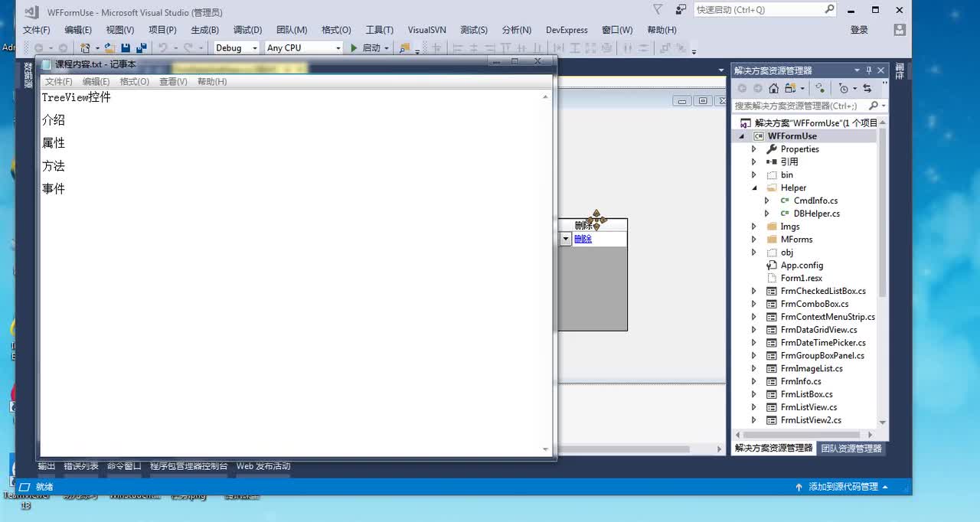Expand the bin folder
980x522 pixels.
[754, 175]
